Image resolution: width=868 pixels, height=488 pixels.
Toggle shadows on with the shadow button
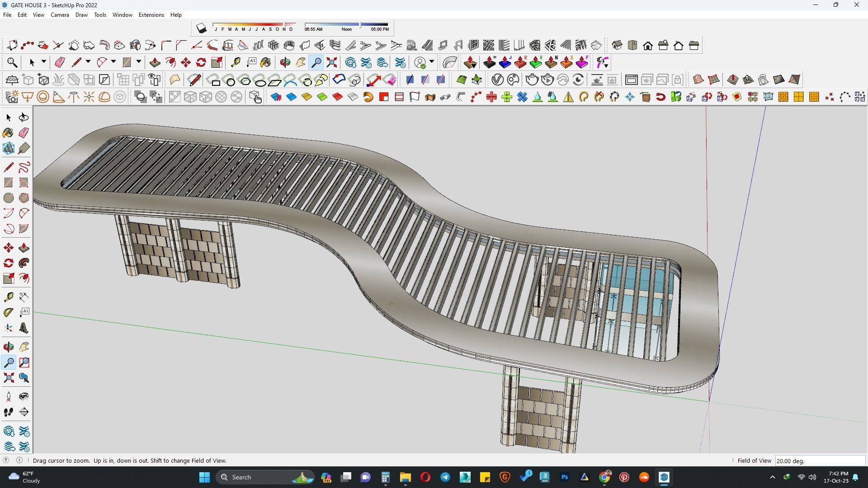pos(201,28)
